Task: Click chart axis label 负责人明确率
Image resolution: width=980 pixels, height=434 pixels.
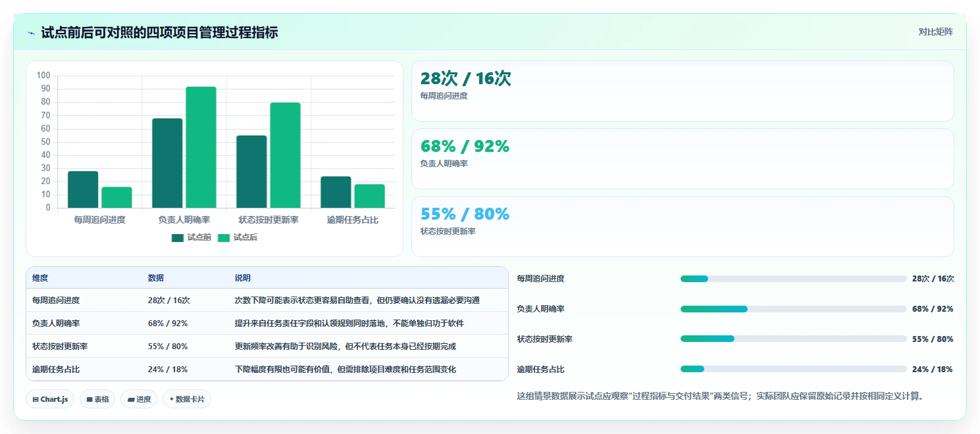Action: [x=184, y=220]
